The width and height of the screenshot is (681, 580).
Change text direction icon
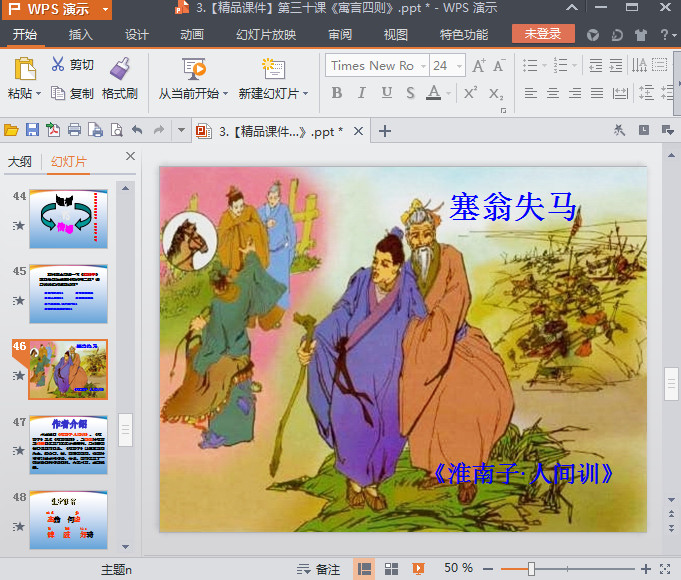pos(639,66)
